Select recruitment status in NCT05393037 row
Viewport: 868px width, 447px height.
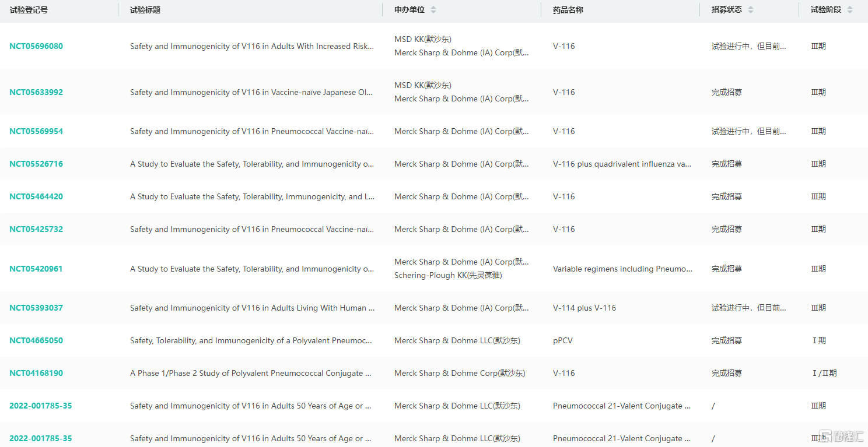pyautogui.click(x=749, y=308)
